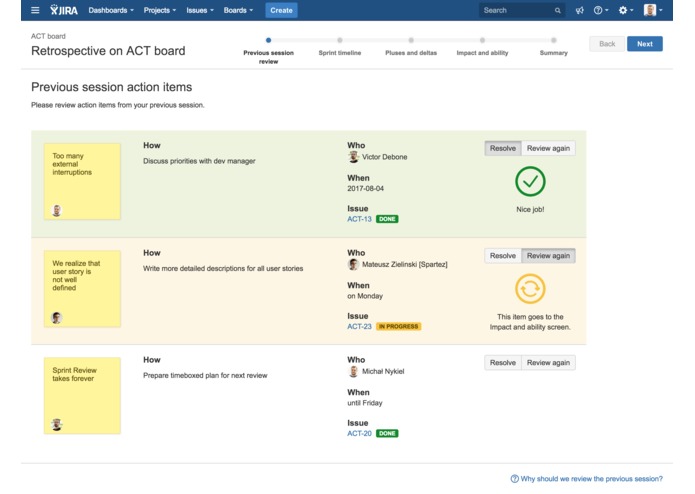The height and width of the screenshot is (494, 695).
Task: Expand the Issues dropdown
Action: pyautogui.click(x=199, y=10)
